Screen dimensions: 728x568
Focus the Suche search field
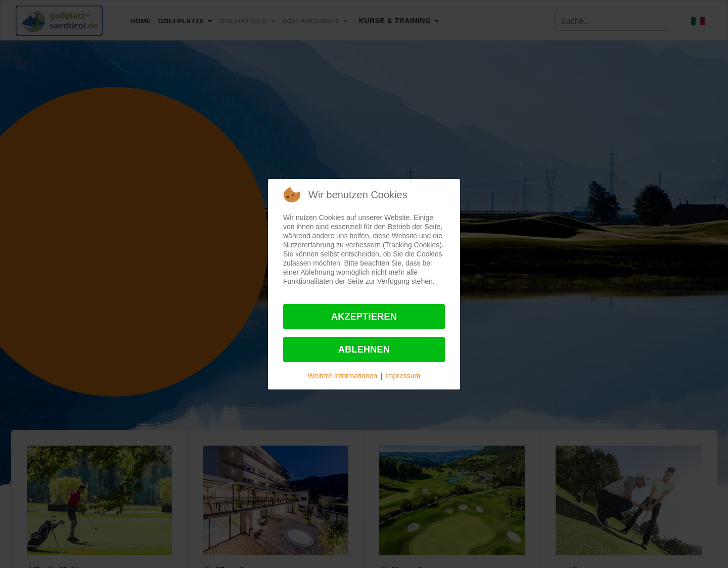click(x=611, y=21)
